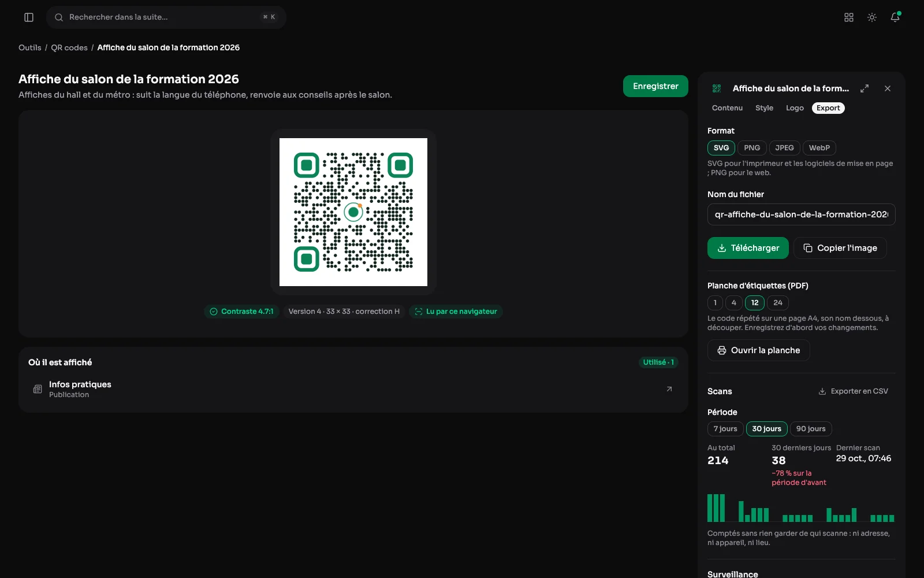Edit the Nom du fichier field

[801, 214]
